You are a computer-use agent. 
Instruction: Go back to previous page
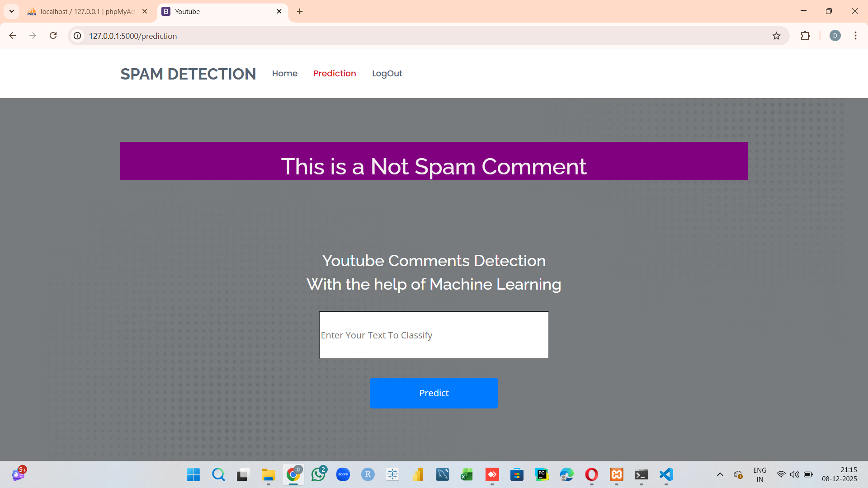point(13,36)
